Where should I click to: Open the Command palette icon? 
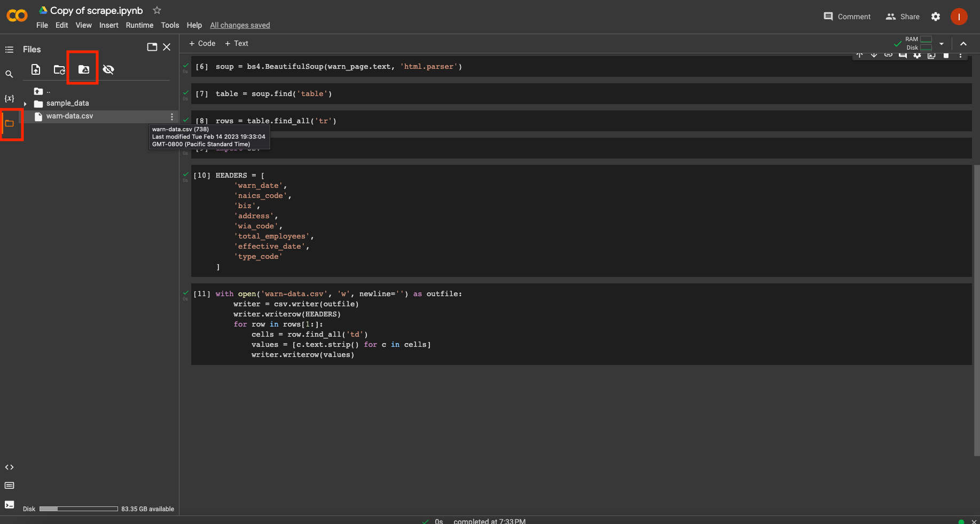[x=9, y=486]
